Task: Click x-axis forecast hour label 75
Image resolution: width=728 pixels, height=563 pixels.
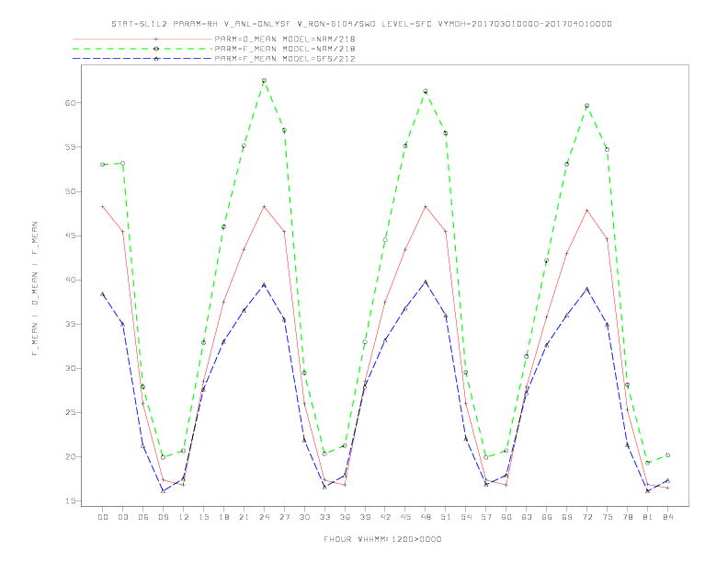Action: (608, 517)
